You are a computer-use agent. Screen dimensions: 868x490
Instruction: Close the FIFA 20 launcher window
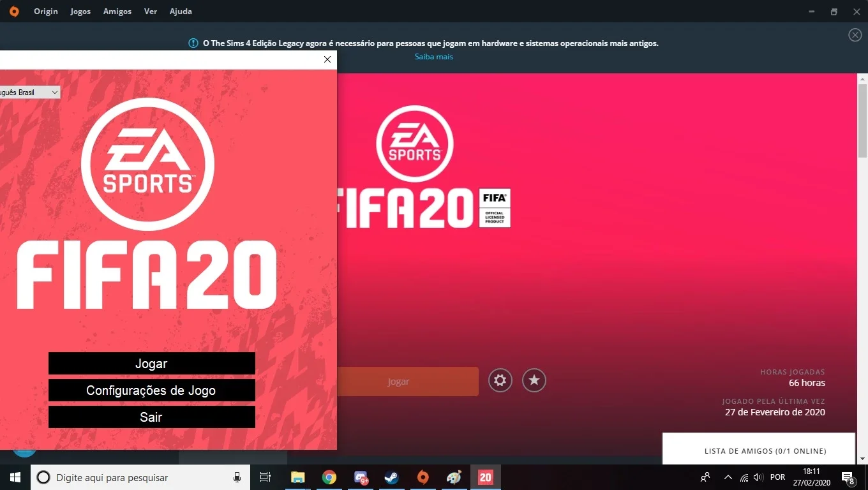click(x=327, y=59)
